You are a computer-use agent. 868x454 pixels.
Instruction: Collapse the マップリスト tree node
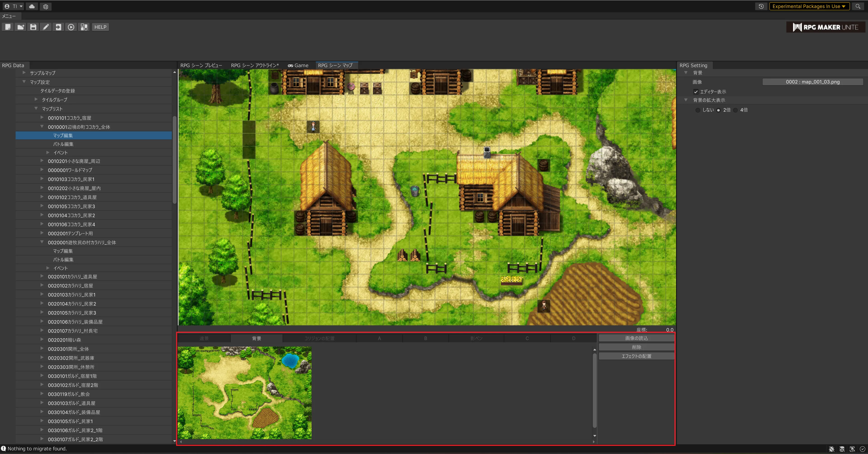click(x=36, y=109)
